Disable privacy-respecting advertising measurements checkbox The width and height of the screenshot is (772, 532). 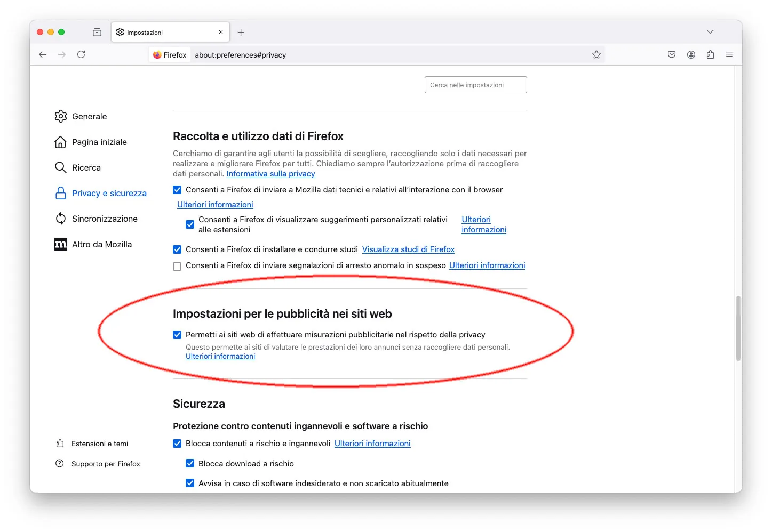point(177,335)
